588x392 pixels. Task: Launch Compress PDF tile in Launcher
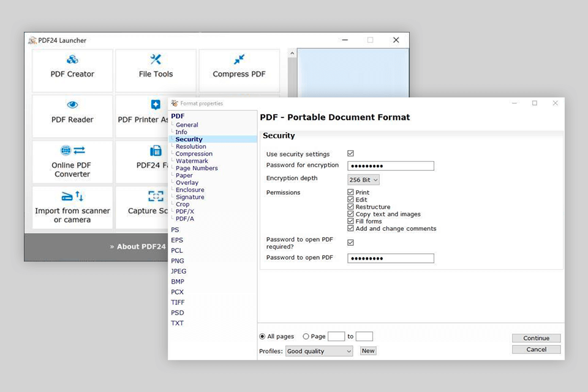pyautogui.click(x=239, y=70)
